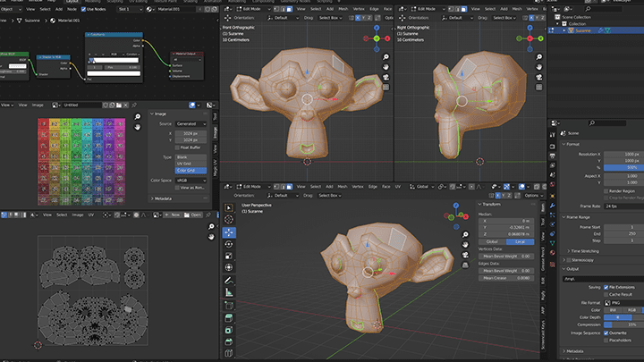Open image Source Generated dropdown

(191, 124)
